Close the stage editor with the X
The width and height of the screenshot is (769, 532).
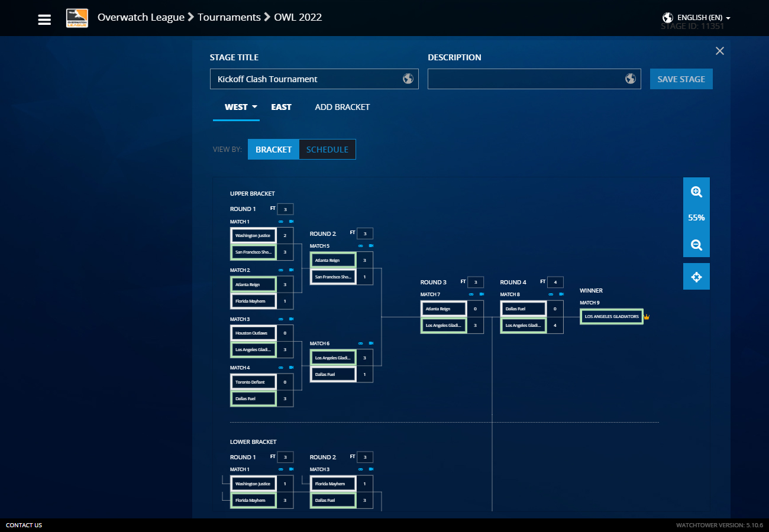pyautogui.click(x=720, y=51)
